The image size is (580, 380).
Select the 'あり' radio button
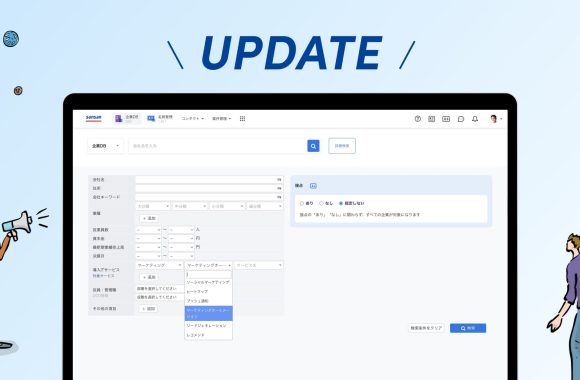click(301, 203)
